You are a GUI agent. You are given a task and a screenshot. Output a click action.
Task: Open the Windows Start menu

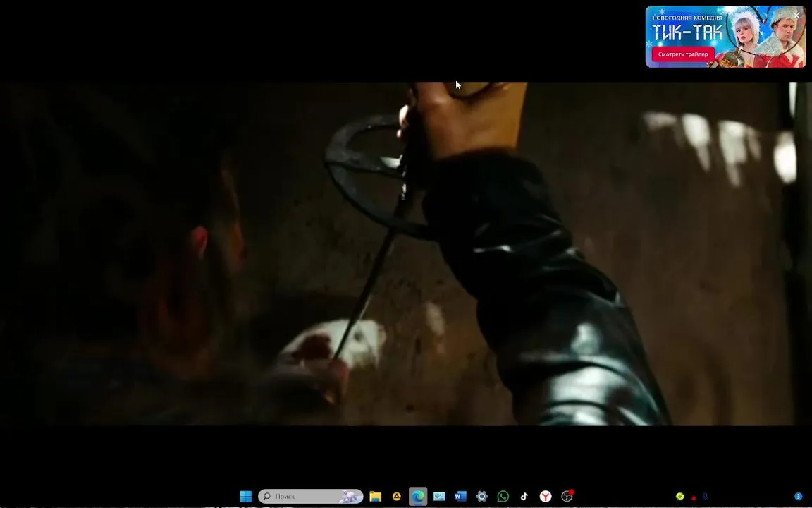click(245, 496)
